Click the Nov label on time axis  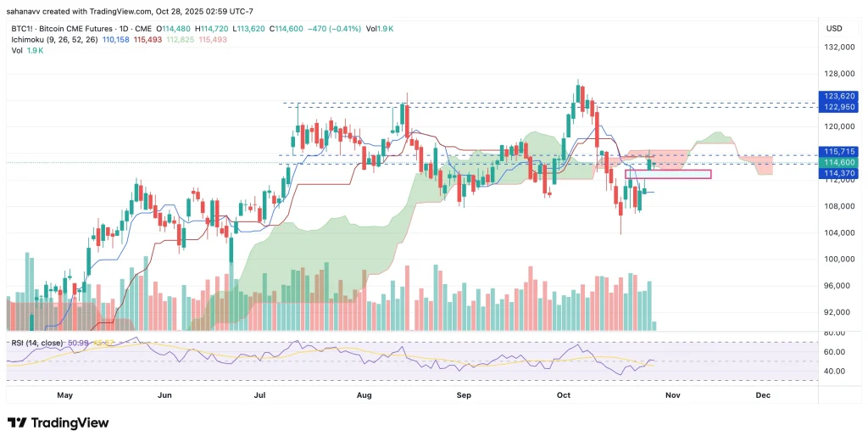pyautogui.click(x=672, y=395)
